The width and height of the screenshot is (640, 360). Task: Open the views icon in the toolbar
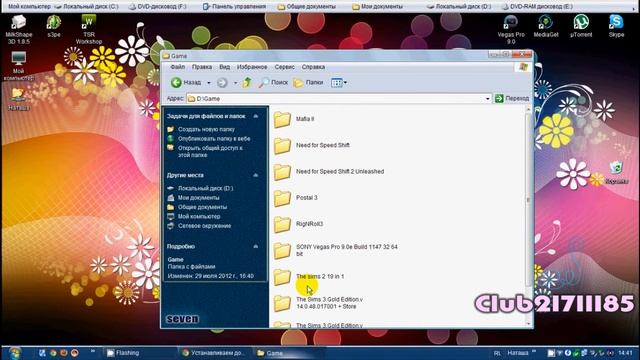click(338, 82)
